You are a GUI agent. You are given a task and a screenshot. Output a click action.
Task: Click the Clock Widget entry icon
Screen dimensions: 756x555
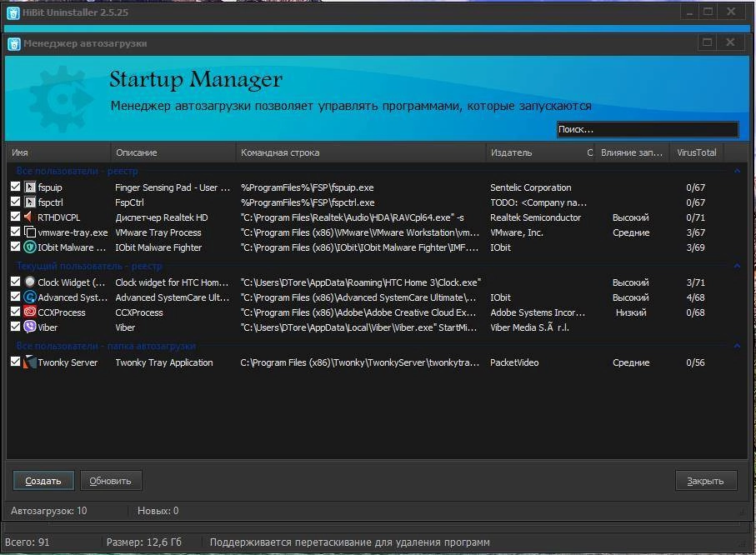pos(30,282)
